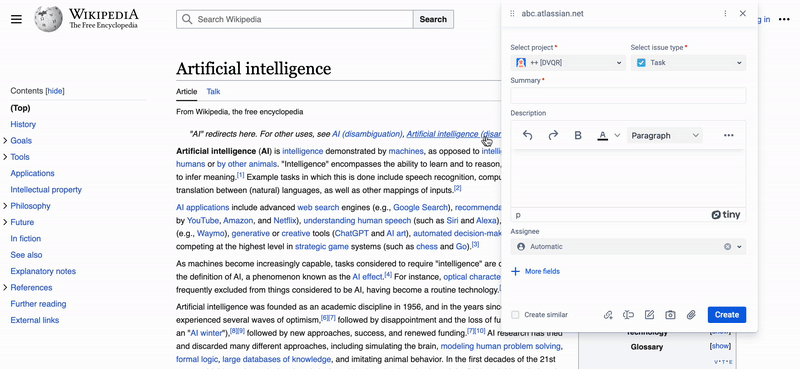The image size is (800, 369).
Task: Hide the Contents sidebar
Action: pos(55,91)
